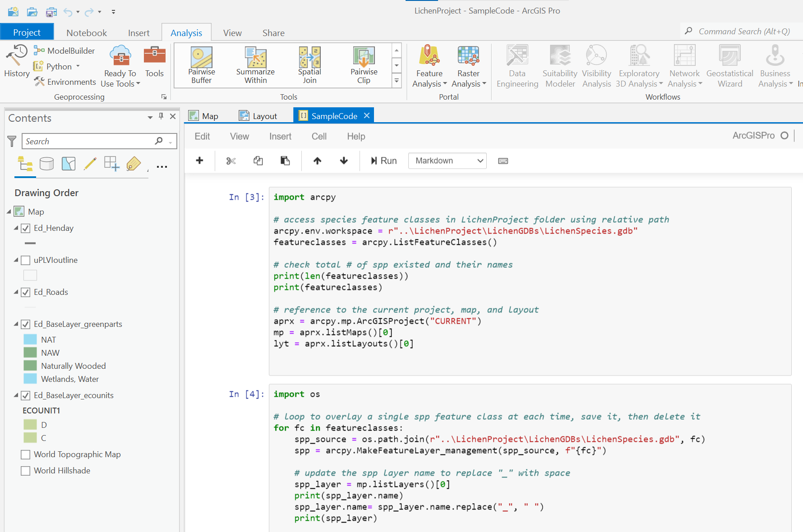
Task: Turn on World Topographic Map layer
Action: click(26, 454)
